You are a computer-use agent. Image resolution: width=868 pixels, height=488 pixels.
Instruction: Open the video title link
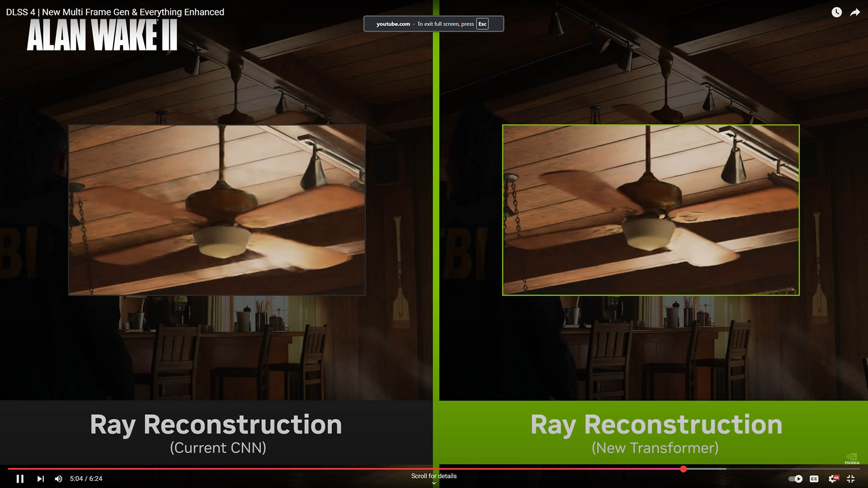115,12
